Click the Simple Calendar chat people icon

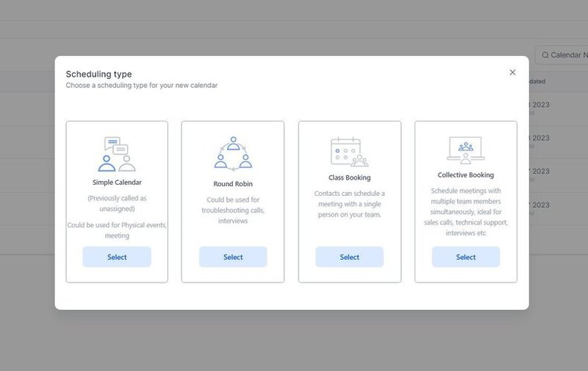tap(117, 154)
